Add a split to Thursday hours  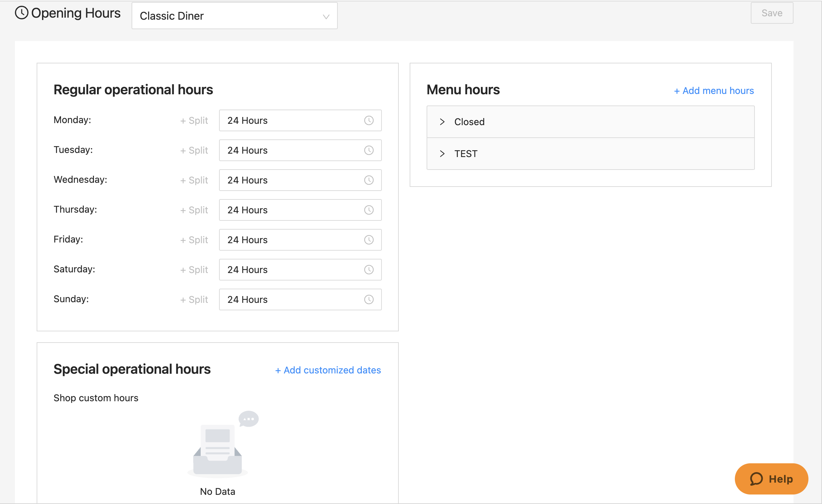click(194, 210)
